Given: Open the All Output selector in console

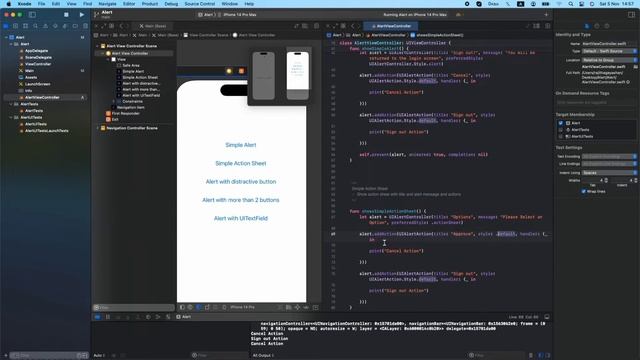Looking at the screenshot, I should pos(263,356).
